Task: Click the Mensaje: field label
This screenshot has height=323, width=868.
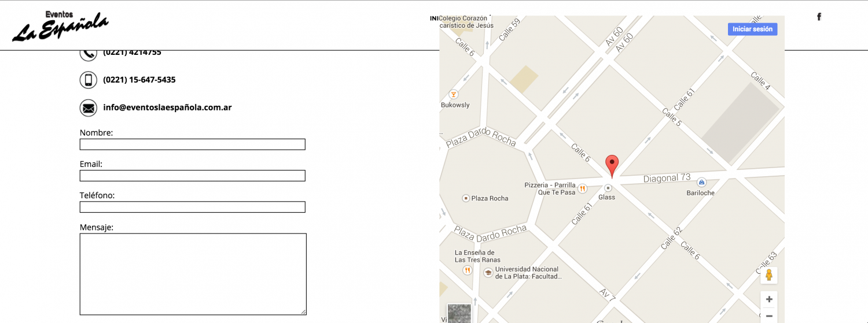Action: [x=97, y=227]
